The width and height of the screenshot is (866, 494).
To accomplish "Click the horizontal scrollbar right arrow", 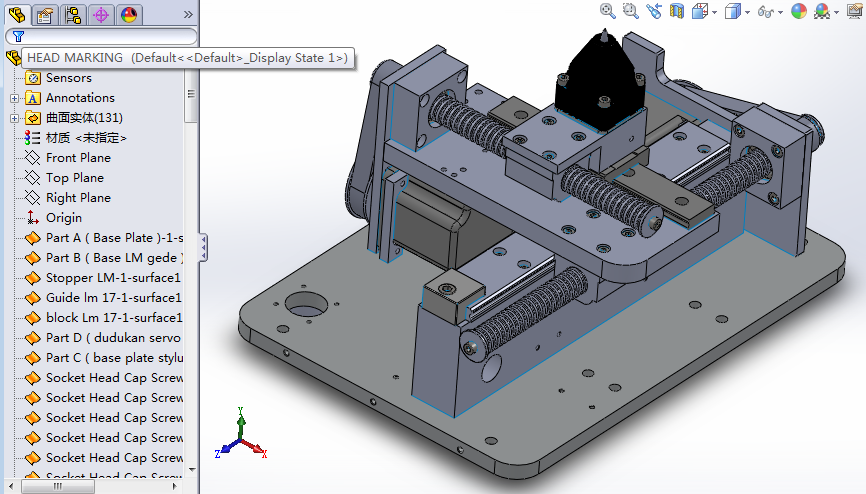I will tap(175, 486).
